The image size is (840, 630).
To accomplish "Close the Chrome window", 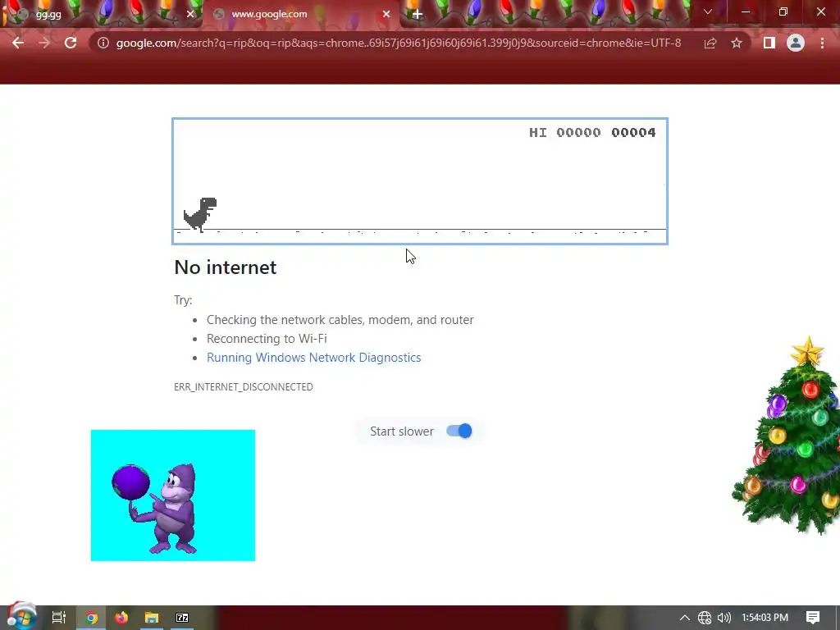I will pos(820,11).
